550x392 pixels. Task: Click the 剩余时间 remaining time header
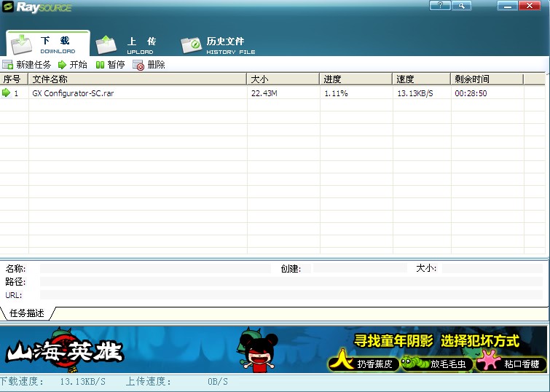point(487,79)
